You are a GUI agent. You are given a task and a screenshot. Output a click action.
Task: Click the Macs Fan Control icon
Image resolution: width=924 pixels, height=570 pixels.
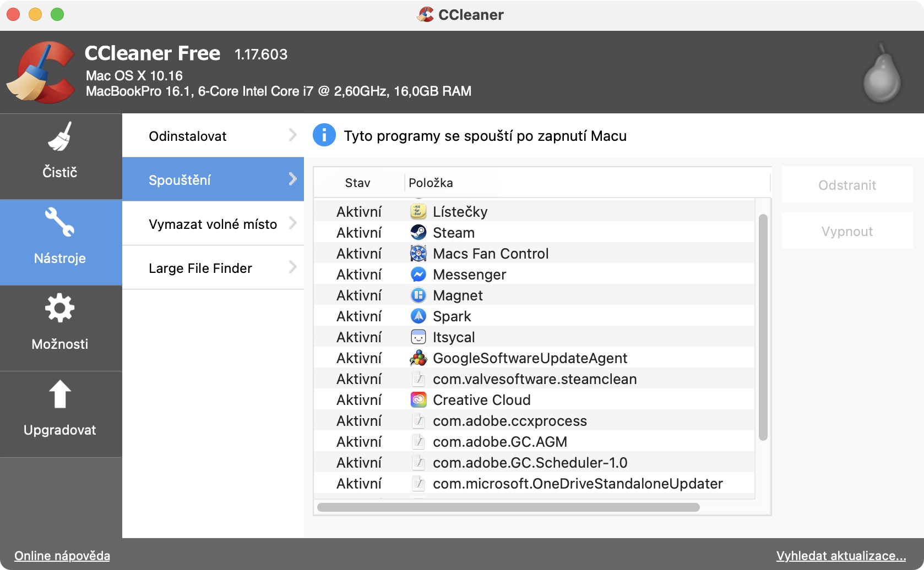point(418,254)
